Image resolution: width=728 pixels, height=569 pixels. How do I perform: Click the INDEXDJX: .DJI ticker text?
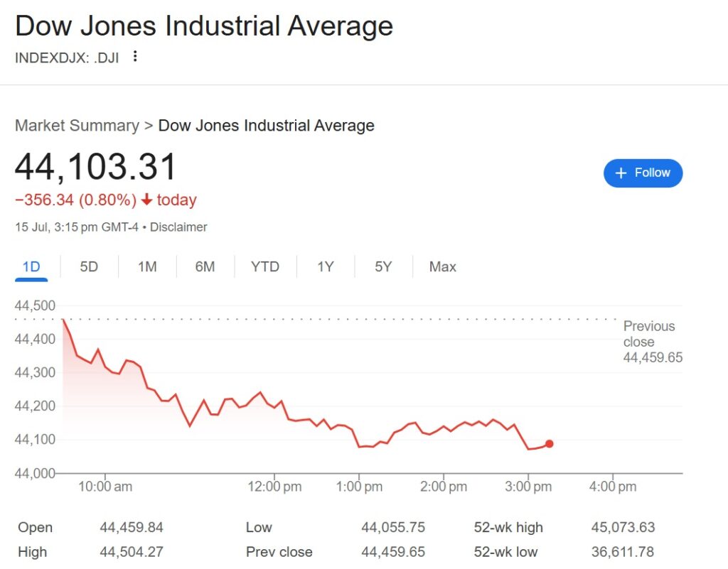pyautogui.click(x=67, y=58)
